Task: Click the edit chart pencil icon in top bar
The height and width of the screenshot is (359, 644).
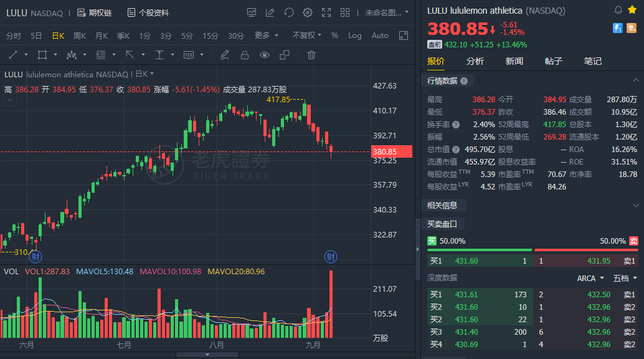Action: tap(270, 12)
